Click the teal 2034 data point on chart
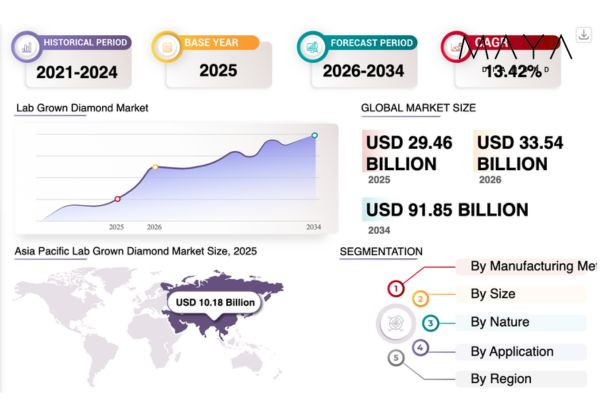Viewport: 600px width, 400px height. (314, 135)
